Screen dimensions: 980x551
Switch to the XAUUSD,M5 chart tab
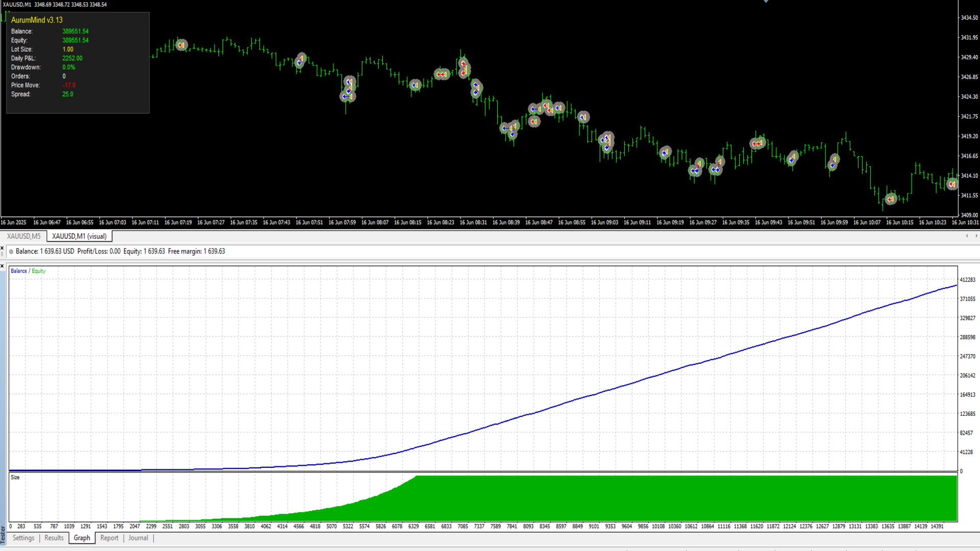(23, 236)
